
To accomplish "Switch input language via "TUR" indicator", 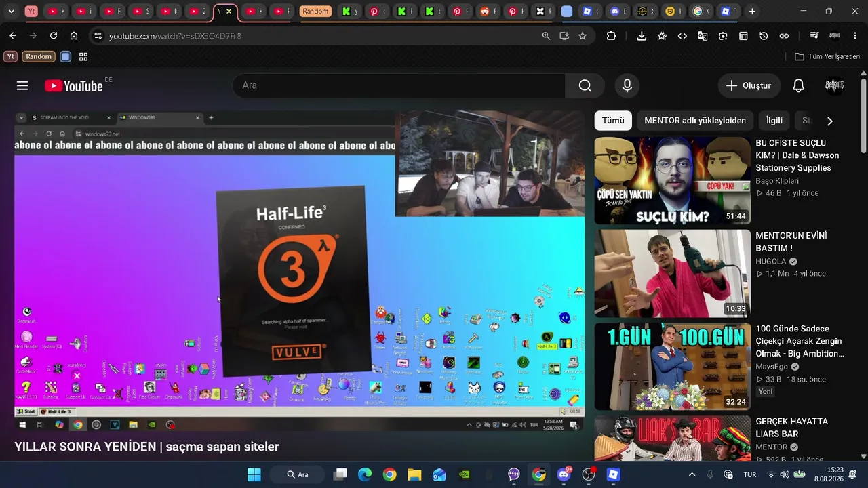I will [750, 474].
